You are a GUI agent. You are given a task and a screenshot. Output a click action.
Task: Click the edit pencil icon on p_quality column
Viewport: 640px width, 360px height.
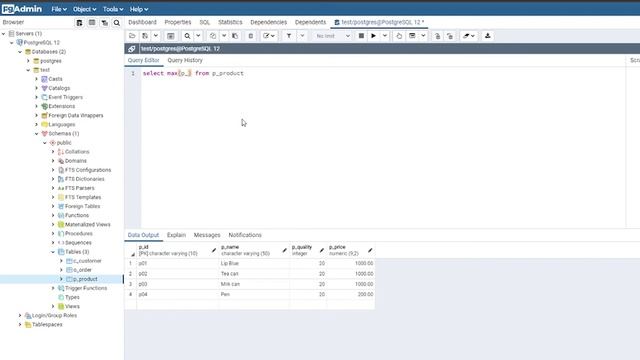tap(322, 250)
